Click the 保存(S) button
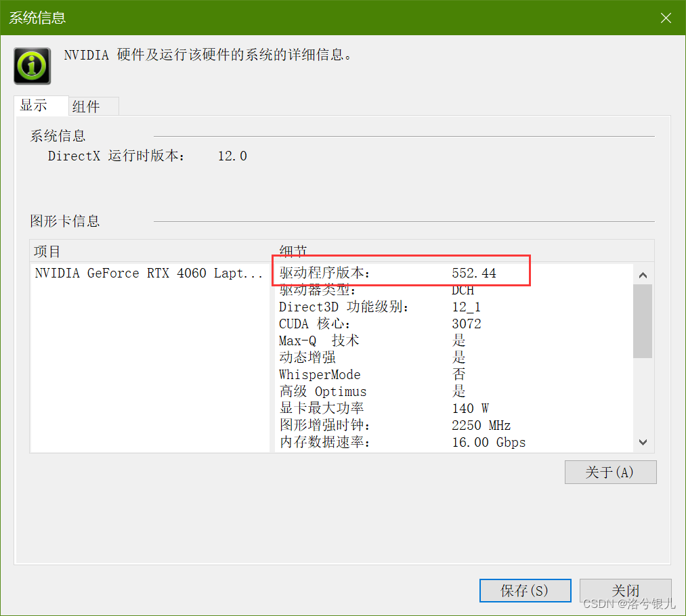The width and height of the screenshot is (686, 616). [525, 591]
